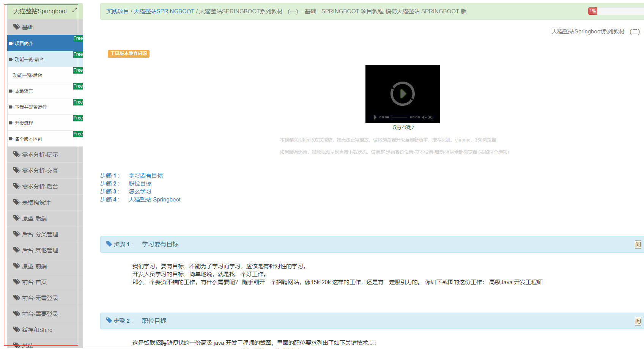Expand the 后台-分类管理 section
This screenshot has width=644, height=349.
(x=45, y=234)
